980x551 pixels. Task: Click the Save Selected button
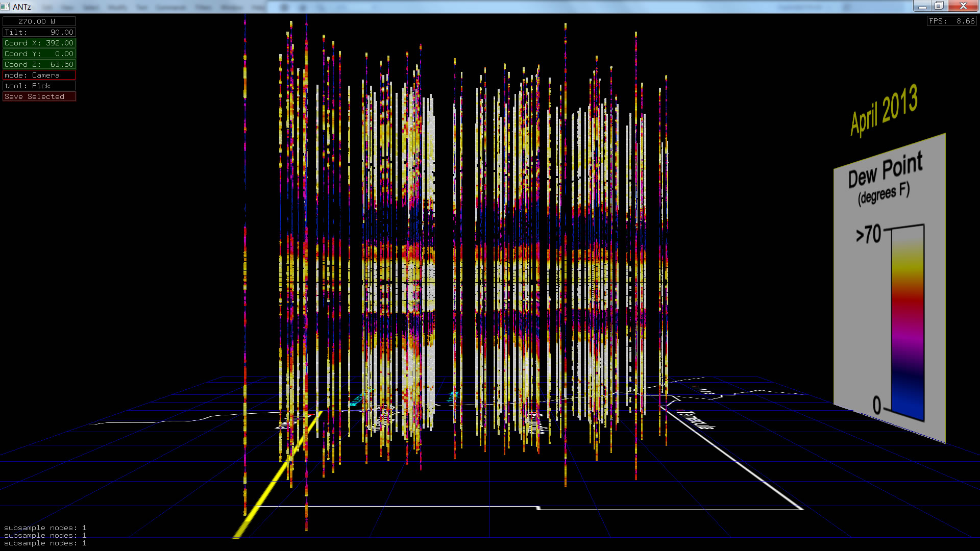39,96
